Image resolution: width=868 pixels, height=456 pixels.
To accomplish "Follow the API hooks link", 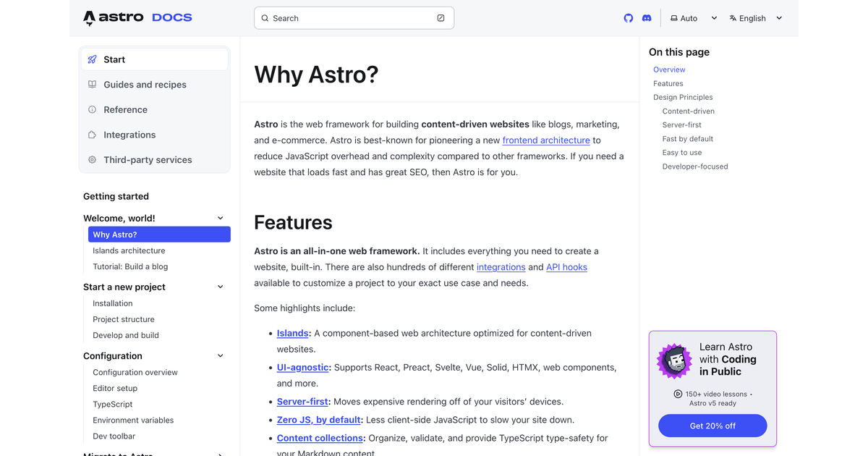I will 566,267.
